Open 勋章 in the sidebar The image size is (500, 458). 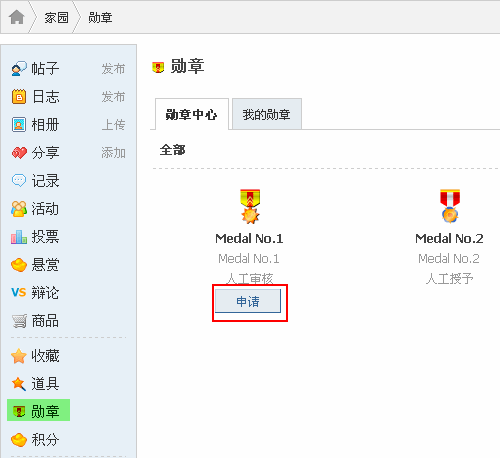coord(45,411)
